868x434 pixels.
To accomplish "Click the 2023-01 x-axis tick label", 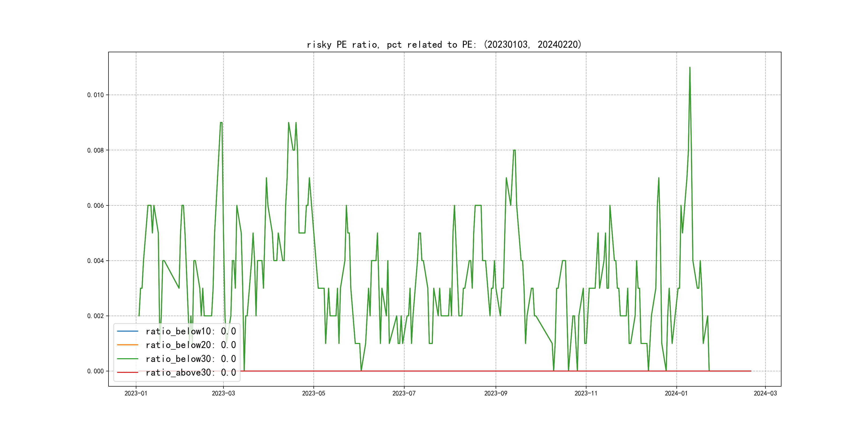I will [x=136, y=393].
